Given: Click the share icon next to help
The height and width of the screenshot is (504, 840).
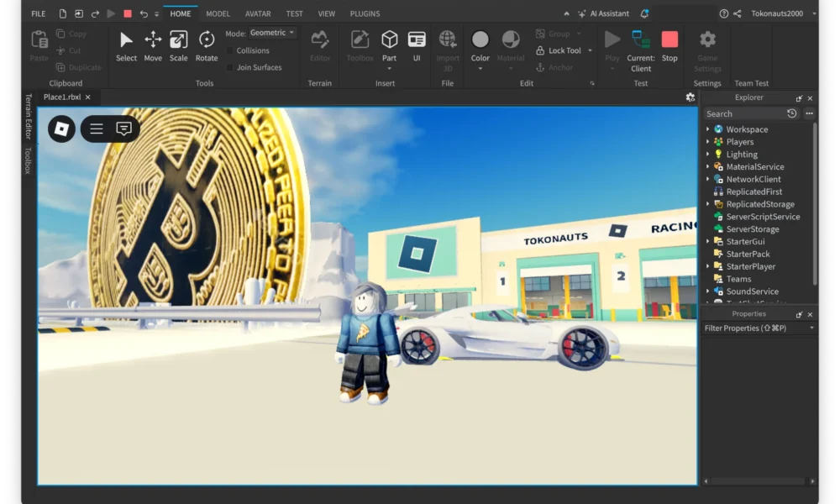Looking at the screenshot, I should click(x=738, y=13).
